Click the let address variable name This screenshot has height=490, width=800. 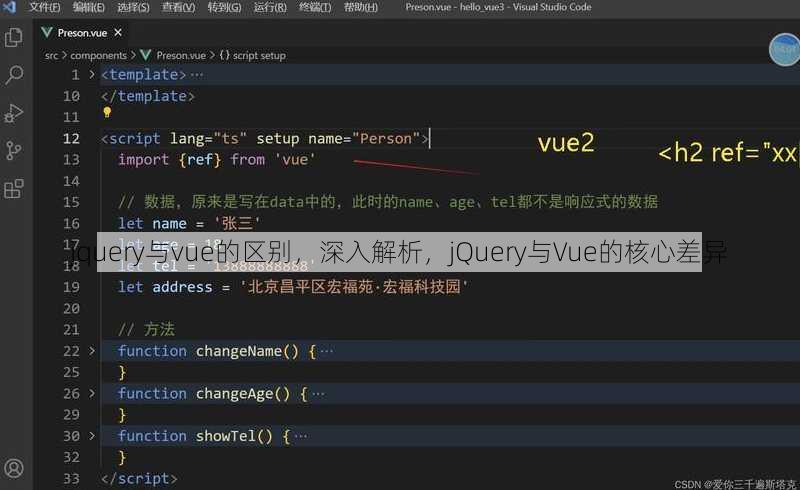(x=182, y=287)
